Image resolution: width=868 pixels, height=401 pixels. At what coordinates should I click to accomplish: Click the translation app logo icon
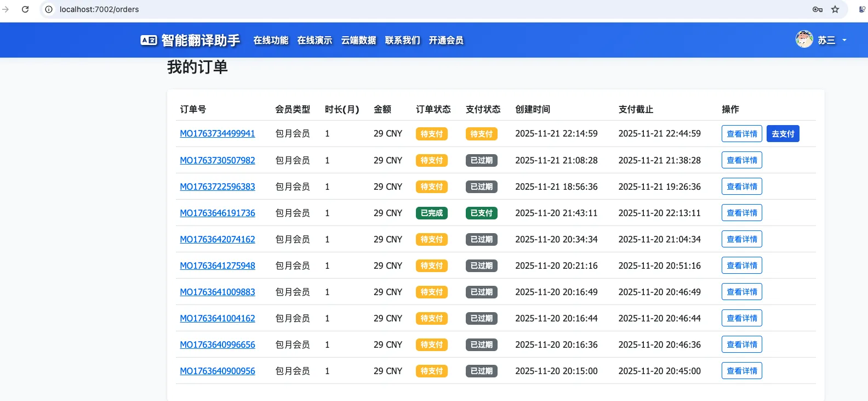coord(149,40)
